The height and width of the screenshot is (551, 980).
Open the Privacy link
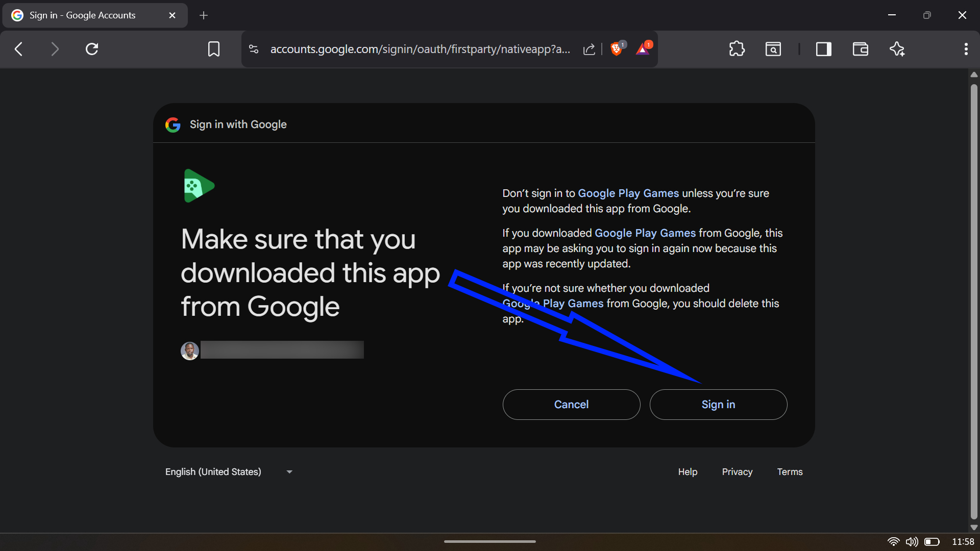click(737, 472)
